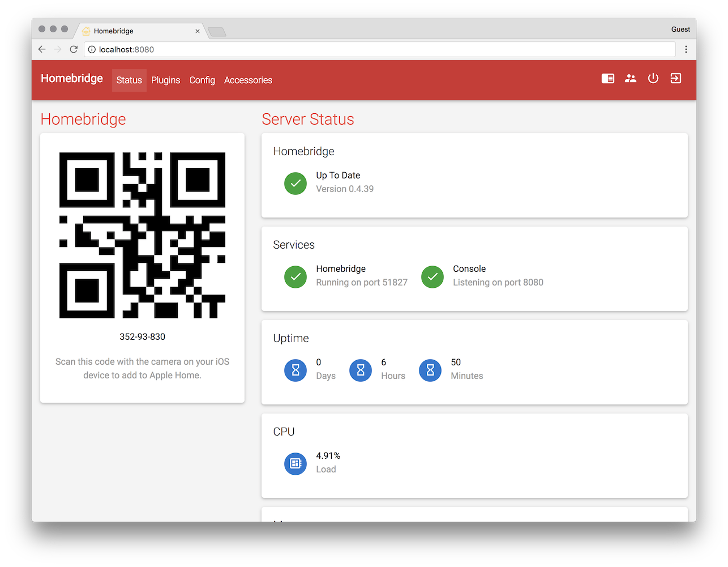The width and height of the screenshot is (728, 567).
Task: Click the Server Status heading
Action: click(308, 120)
